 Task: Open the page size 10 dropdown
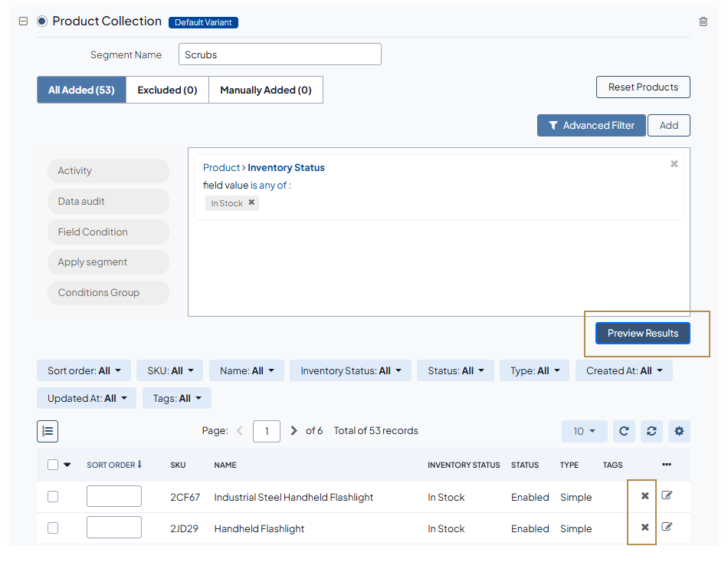[584, 431]
